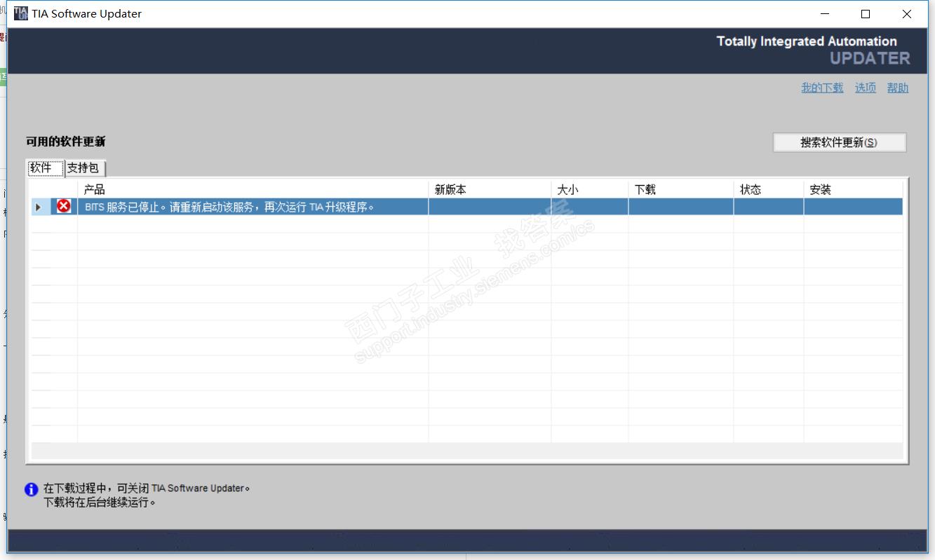The image size is (935, 560).
Task: Switch to the 软件 tab
Action: tap(45, 168)
